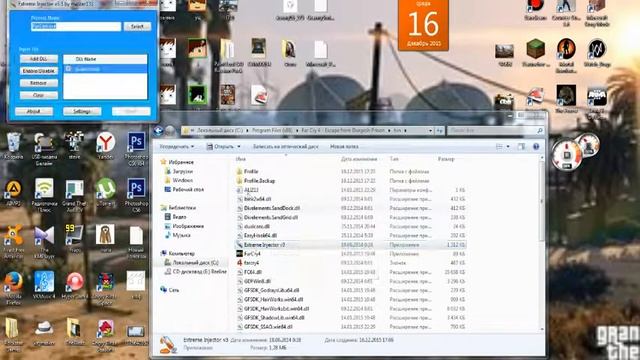Open the view options dropdown arrow
The width and height of the screenshot is (640, 360).
508,147
